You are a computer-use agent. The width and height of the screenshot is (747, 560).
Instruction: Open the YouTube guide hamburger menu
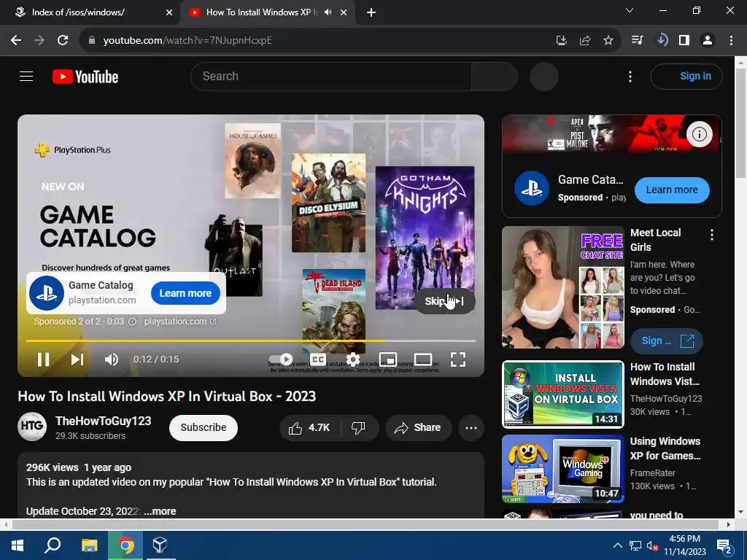[x=26, y=76]
